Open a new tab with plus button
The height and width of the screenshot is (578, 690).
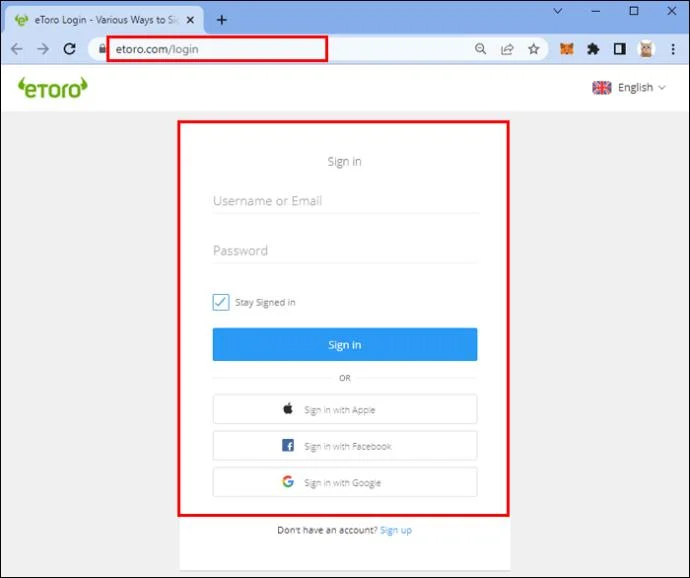pos(222,20)
